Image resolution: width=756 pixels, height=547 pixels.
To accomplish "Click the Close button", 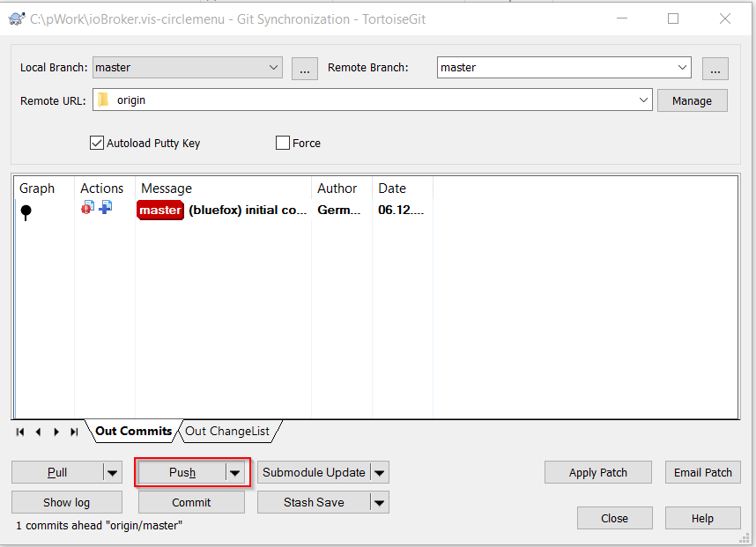I will (615, 519).
